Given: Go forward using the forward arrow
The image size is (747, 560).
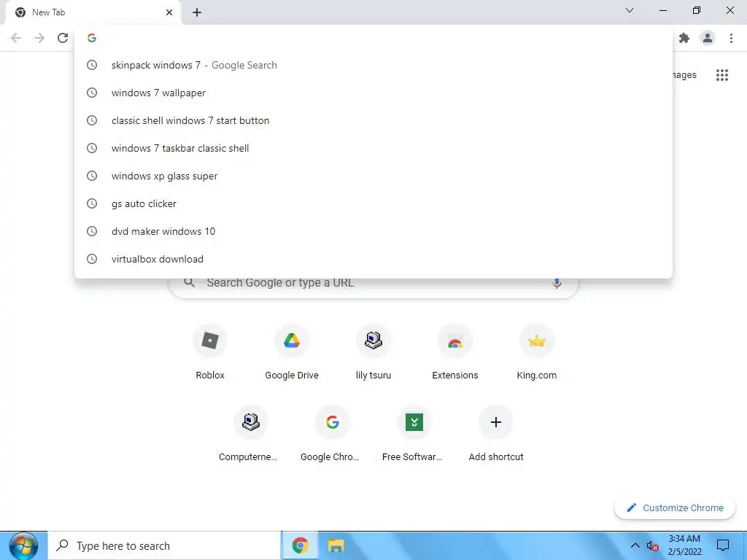Looking at the screenshot, I should click(x=39, y=38).
